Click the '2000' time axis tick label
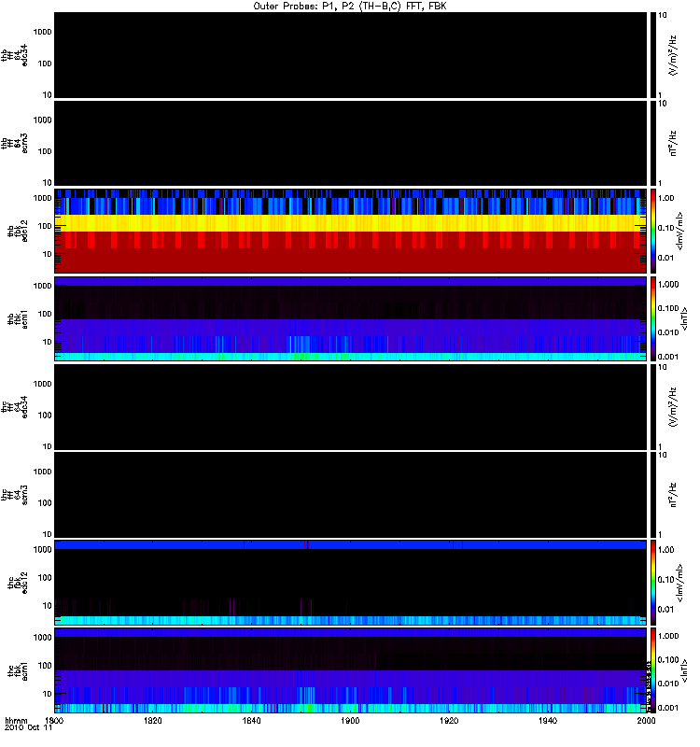The height and width of the screenshot is (747, 700). tap(646, 720)
